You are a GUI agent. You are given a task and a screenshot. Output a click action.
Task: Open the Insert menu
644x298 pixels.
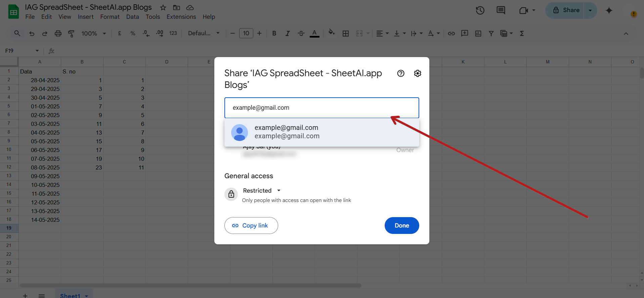click(x=86, y=17)
